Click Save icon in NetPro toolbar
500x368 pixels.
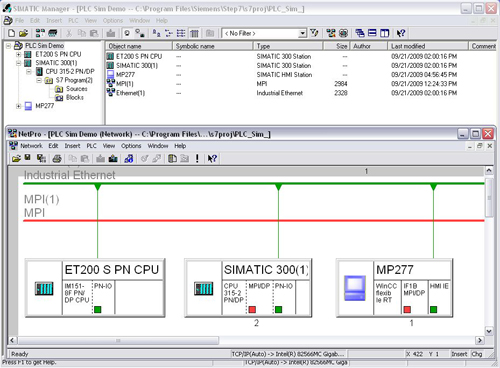(x=28, y=158)
